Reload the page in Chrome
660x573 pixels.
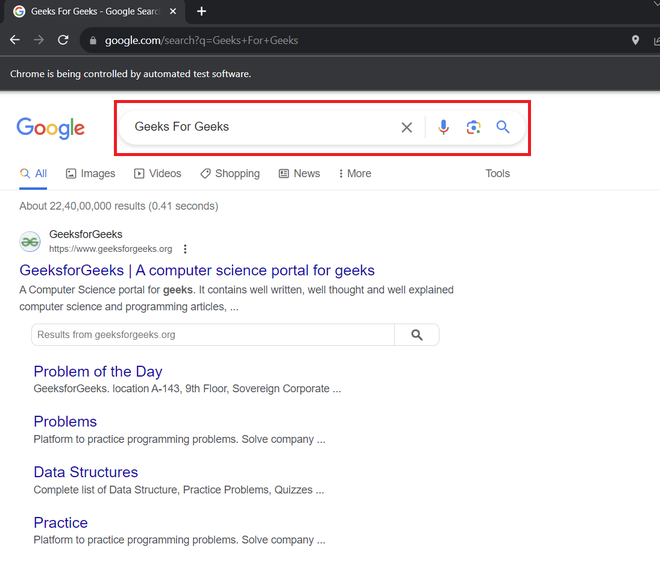pyautogui.click(x=63, y=40)
